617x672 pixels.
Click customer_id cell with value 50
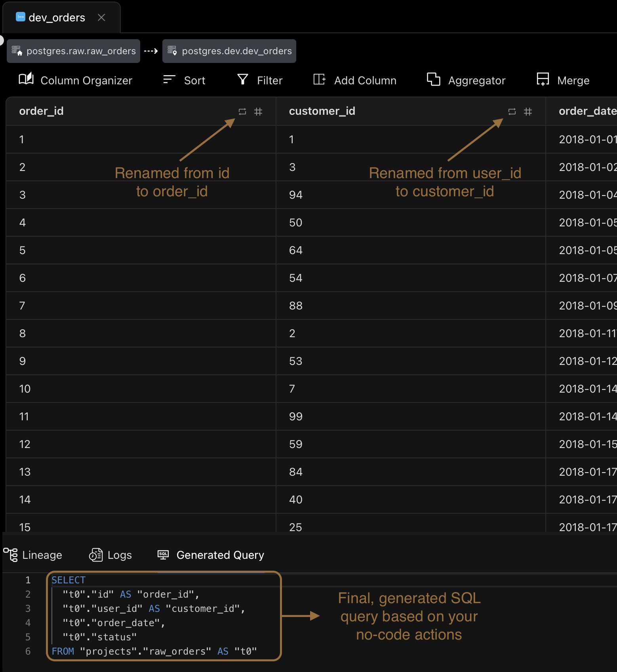pyautogui.click(x=411, y=222)
